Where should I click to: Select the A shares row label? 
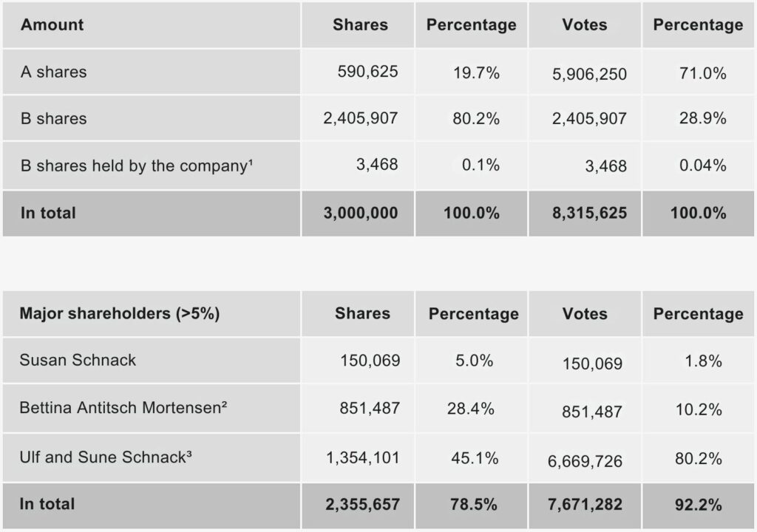[53, 72]
